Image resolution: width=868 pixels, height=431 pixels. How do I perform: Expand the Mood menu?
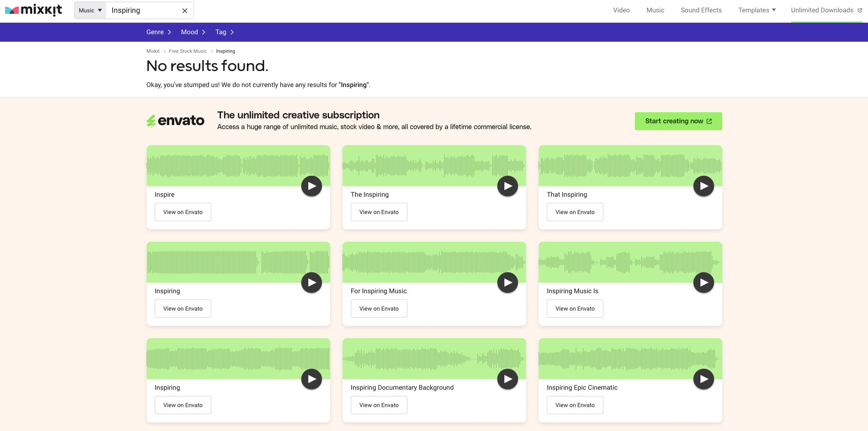[x=193, y=32]
